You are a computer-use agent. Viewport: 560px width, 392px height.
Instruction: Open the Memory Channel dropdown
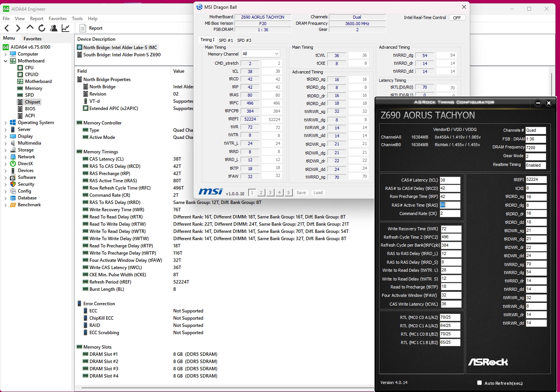261,54
